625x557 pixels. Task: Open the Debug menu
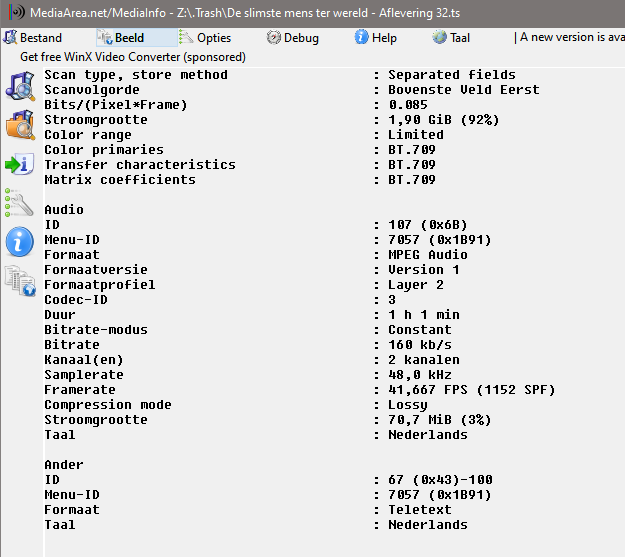tap(293, 37)
